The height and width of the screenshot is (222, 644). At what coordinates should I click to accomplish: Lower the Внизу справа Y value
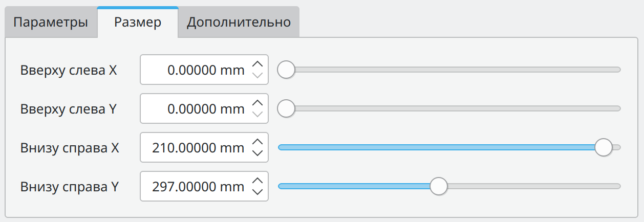click(257, 191)
